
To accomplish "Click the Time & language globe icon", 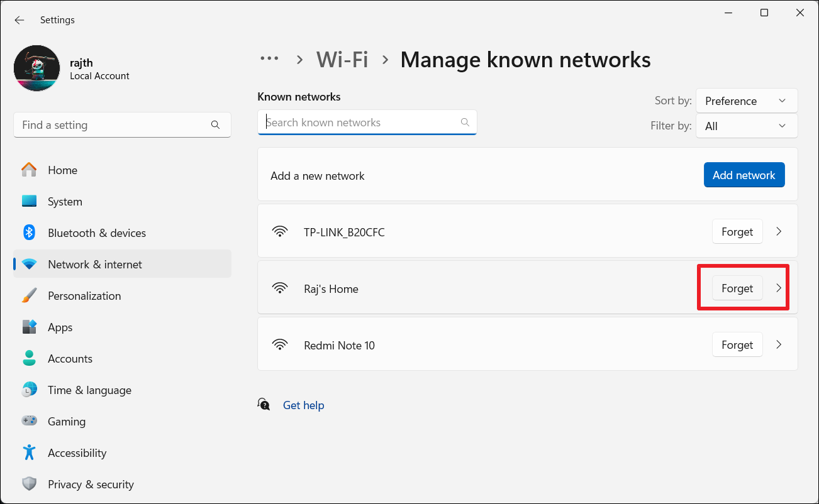I will [29, 390].
